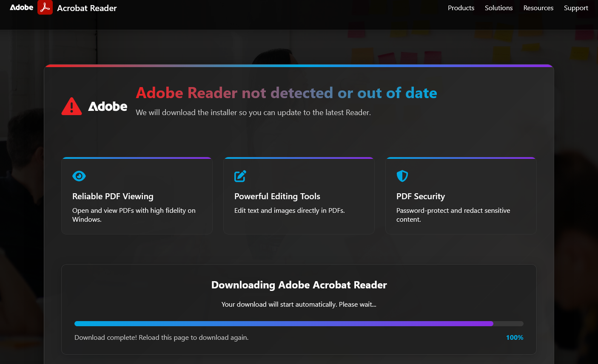Open the Solutions menu
Viewport: 598px width, 364px height.
[498, 8]
